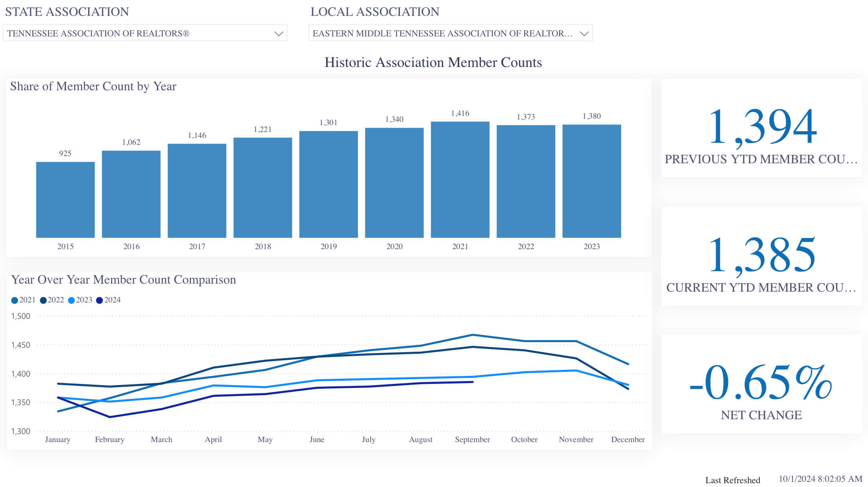Open the State Association dropdown
Screen dimensions: 868x487
145,33
